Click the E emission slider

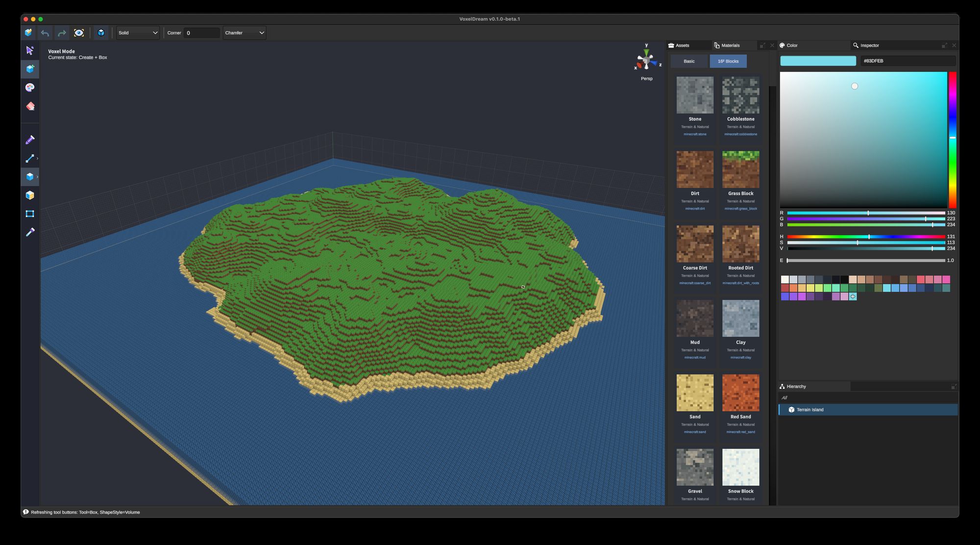pyautogui.click(x=866, y=261)
